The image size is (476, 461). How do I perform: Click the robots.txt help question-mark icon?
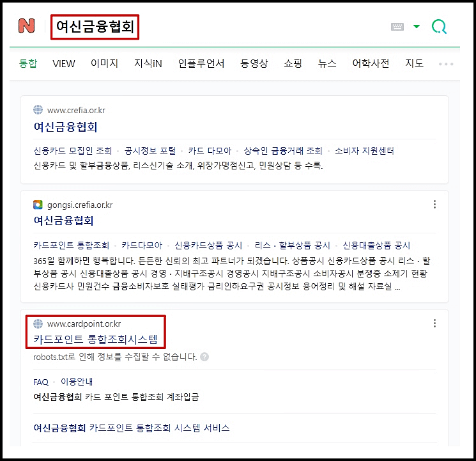click(204, 357)
